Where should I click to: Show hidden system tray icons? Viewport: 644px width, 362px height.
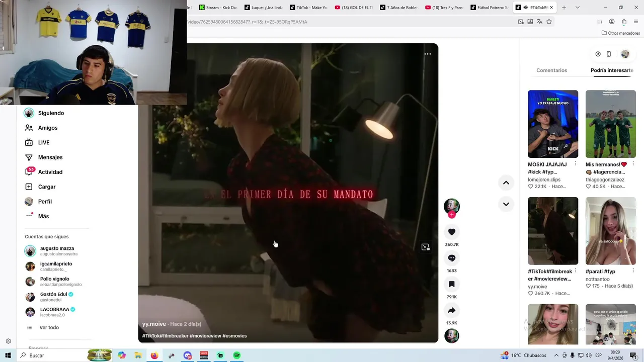click(x=556, y=355)
